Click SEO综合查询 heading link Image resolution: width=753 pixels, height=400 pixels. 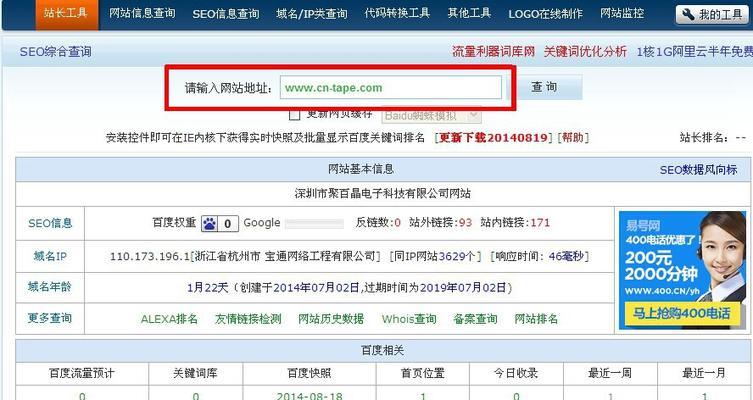tap(55, 52)
